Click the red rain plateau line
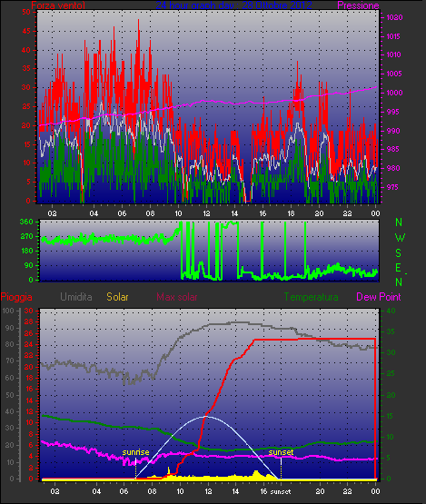Image resolution: width=426 pixels, height=504 pixels. 314,339
